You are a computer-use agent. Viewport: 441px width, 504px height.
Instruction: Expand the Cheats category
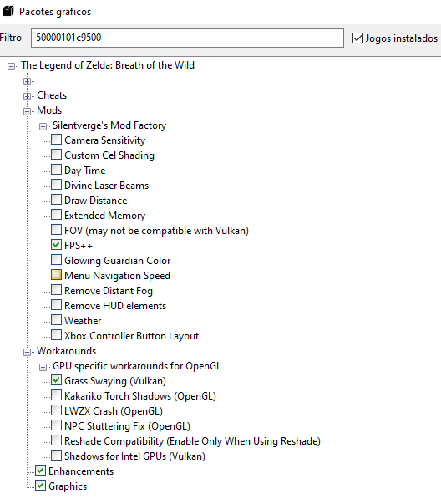coord(27,96)
